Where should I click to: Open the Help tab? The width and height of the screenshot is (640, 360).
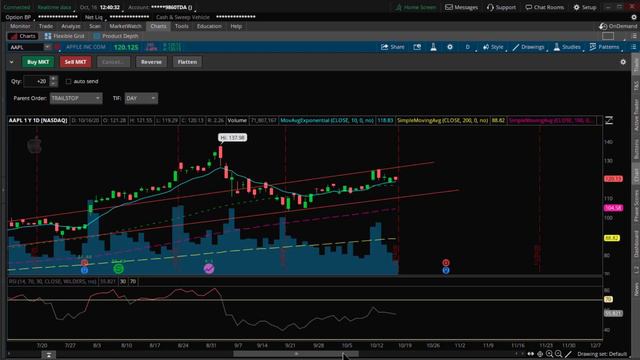(236, 26)
